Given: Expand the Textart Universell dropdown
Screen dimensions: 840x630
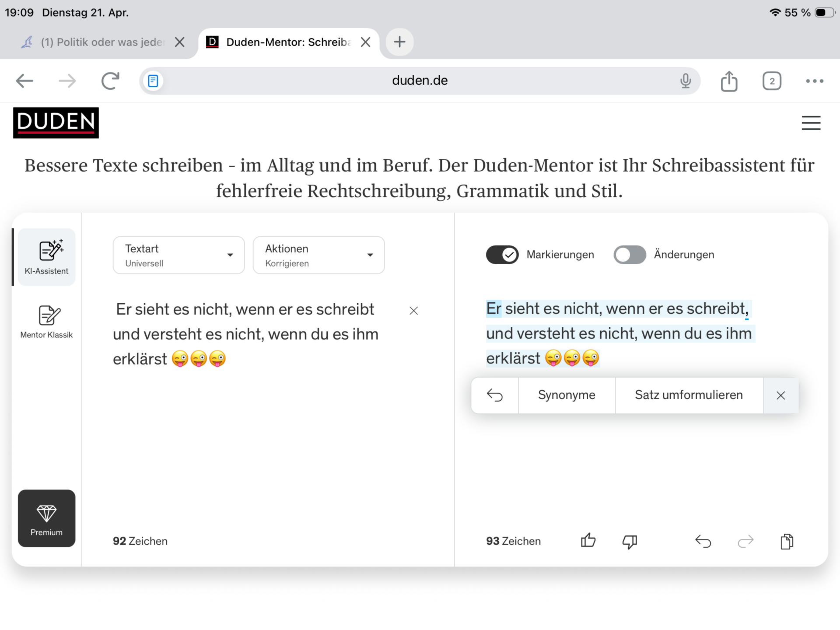Looking at the screenshot, I should click(x=178, y=255).
